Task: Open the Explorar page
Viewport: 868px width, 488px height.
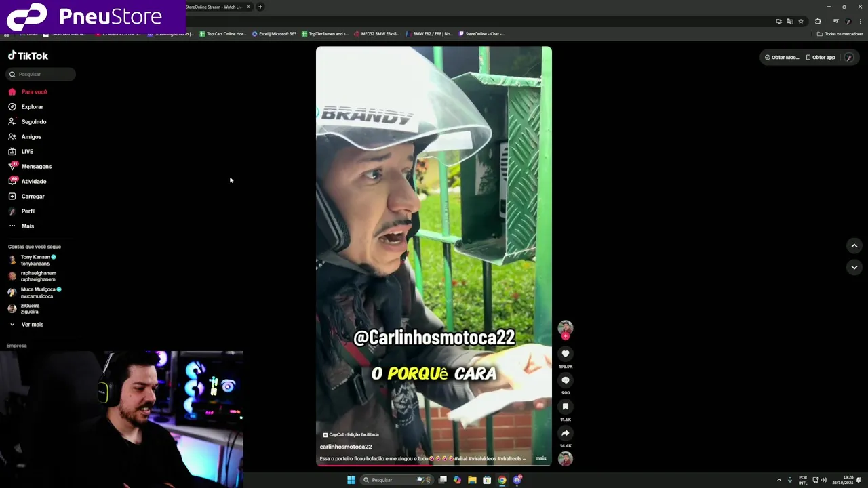Action: [26, 106]
